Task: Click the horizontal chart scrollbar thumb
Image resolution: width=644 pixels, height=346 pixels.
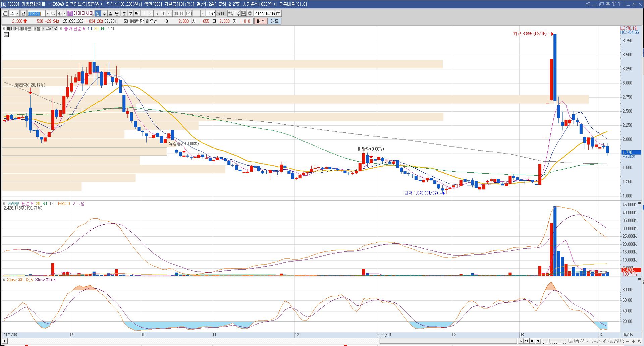Action: tap(448, 341)
